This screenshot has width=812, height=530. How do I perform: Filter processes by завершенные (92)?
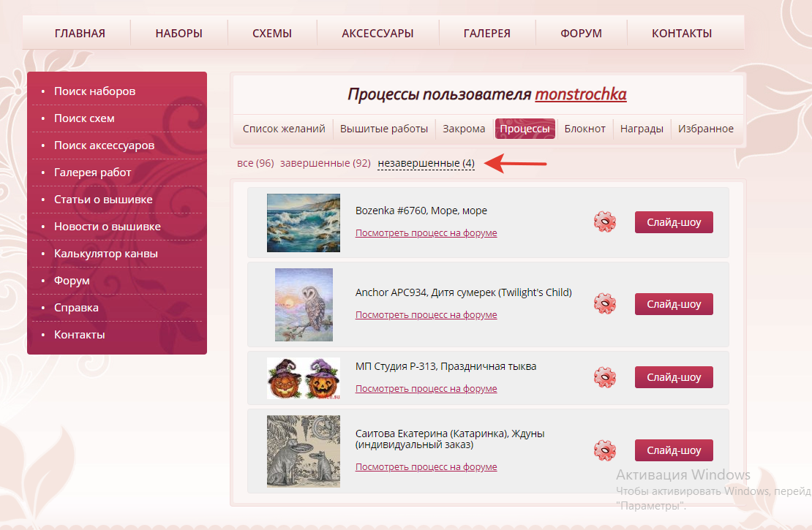click(x=325, y=163)
